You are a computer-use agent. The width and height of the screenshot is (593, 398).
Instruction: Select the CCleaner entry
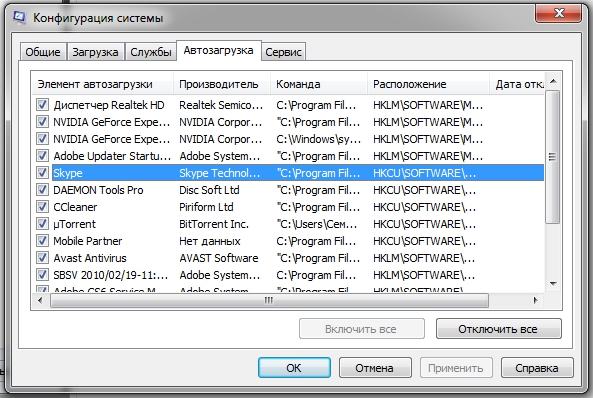point(75,207)
